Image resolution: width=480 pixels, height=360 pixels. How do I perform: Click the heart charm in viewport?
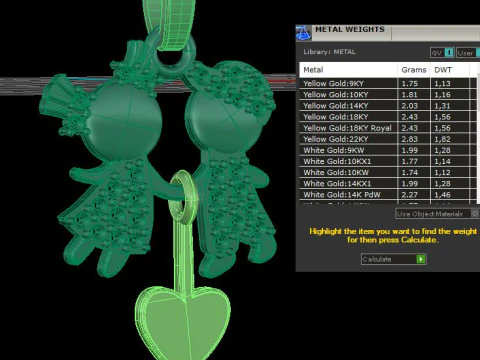183,322
